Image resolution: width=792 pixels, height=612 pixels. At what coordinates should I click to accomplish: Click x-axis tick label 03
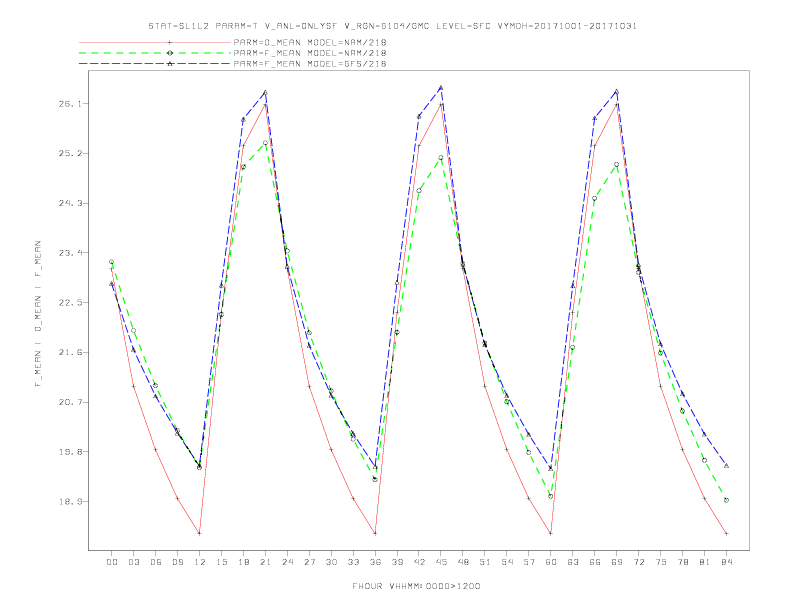coord(133,562)
